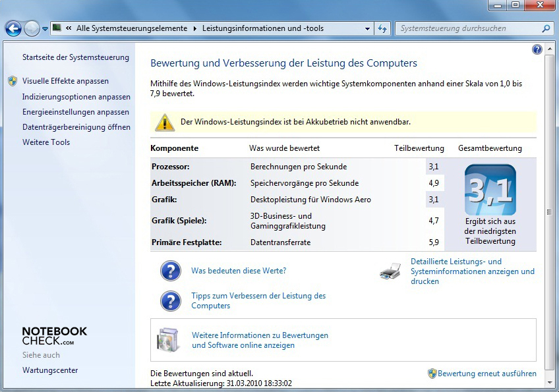Image resolution: width=559 pixels, height=392 pixels.
Task: Open 'Energieeinstellungen anpassen'
Action: click(x=76, y=112)
